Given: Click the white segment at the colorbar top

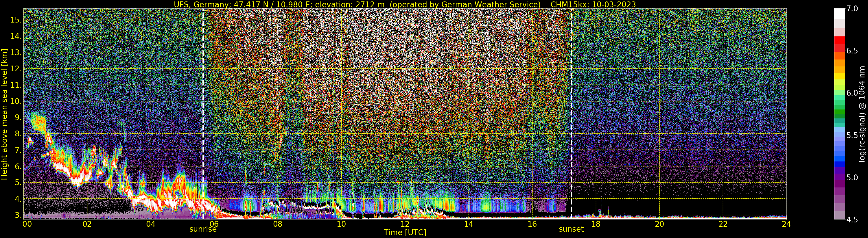Looking at the screenshot, I should point(839,14).
